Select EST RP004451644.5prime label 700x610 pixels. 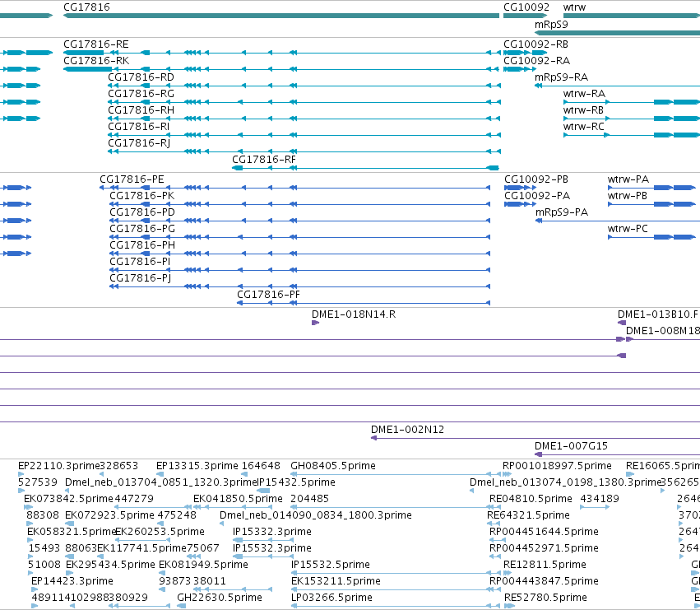point(545,532)
